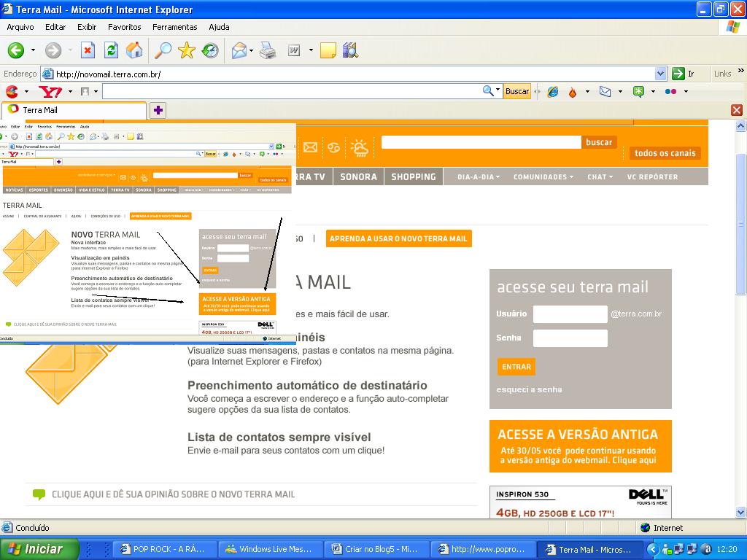Click the yellow note toolbar icon
747x560 pixels.
328,50
